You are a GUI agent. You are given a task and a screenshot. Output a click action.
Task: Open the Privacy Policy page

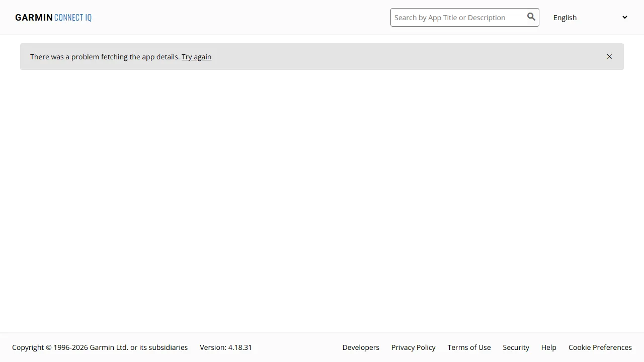[x=413, y=347]
